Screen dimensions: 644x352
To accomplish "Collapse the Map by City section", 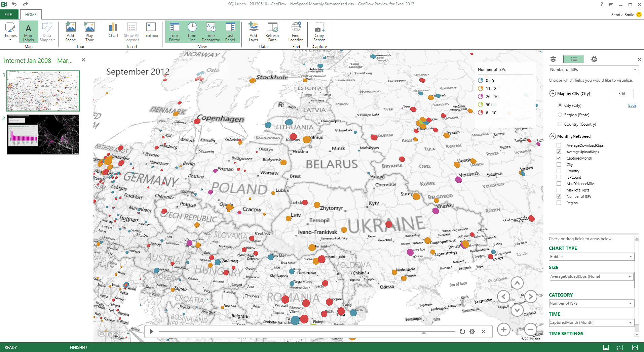I will point(553,93).
